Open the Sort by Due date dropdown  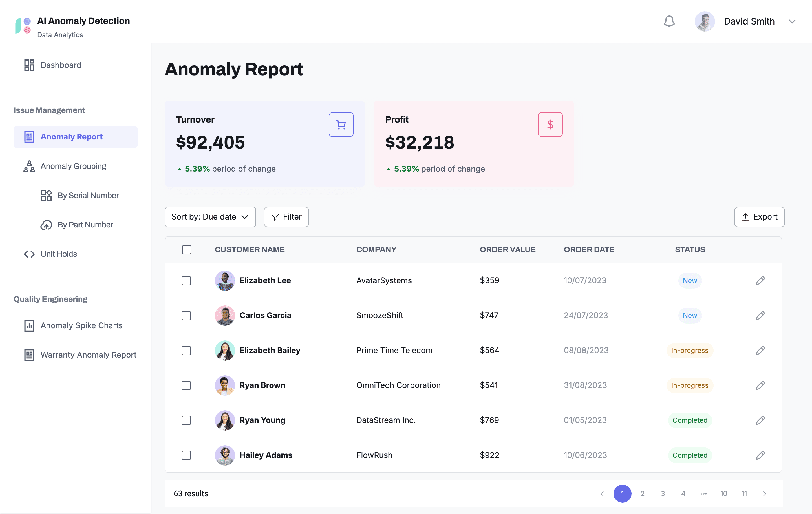[210, 217]
